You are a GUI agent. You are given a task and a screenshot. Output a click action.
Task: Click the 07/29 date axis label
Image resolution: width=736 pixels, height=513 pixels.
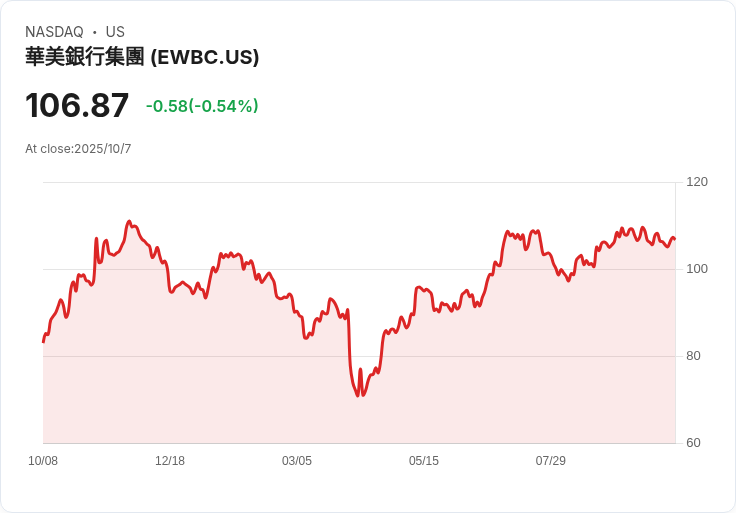tap(551, 461)
